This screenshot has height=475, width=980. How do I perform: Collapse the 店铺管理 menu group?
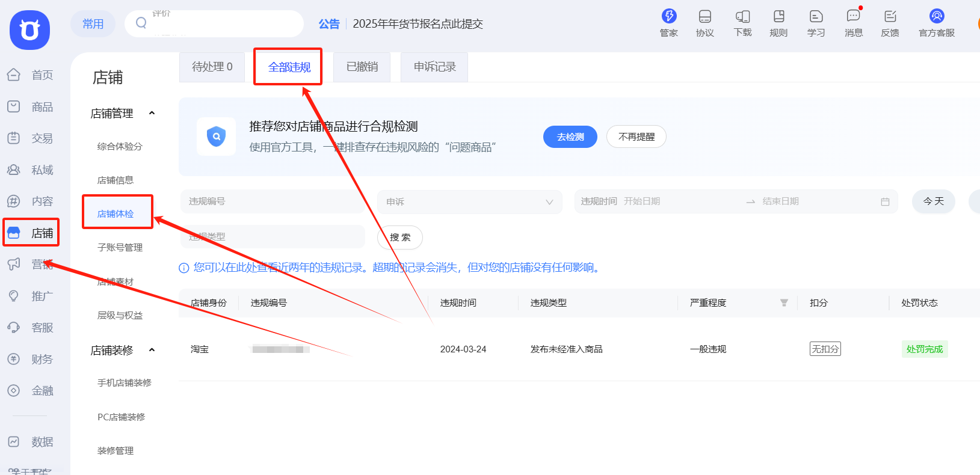click(152, 114)
